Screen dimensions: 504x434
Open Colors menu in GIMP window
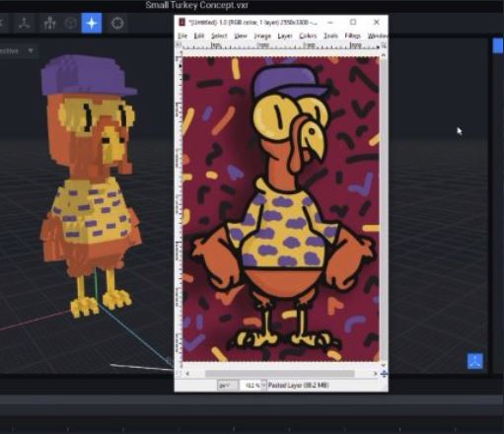(308, 36)
